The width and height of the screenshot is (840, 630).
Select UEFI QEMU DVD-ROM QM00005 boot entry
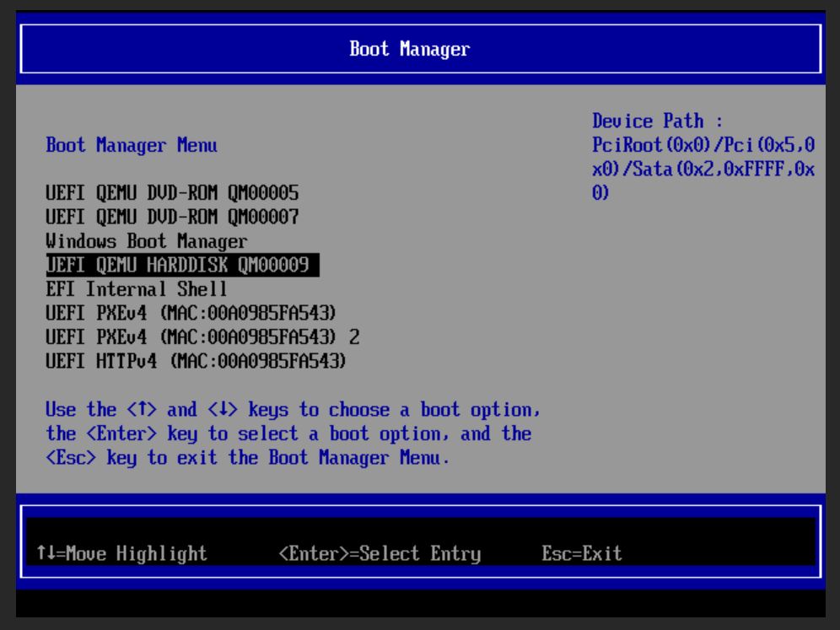tap(172, 193)
